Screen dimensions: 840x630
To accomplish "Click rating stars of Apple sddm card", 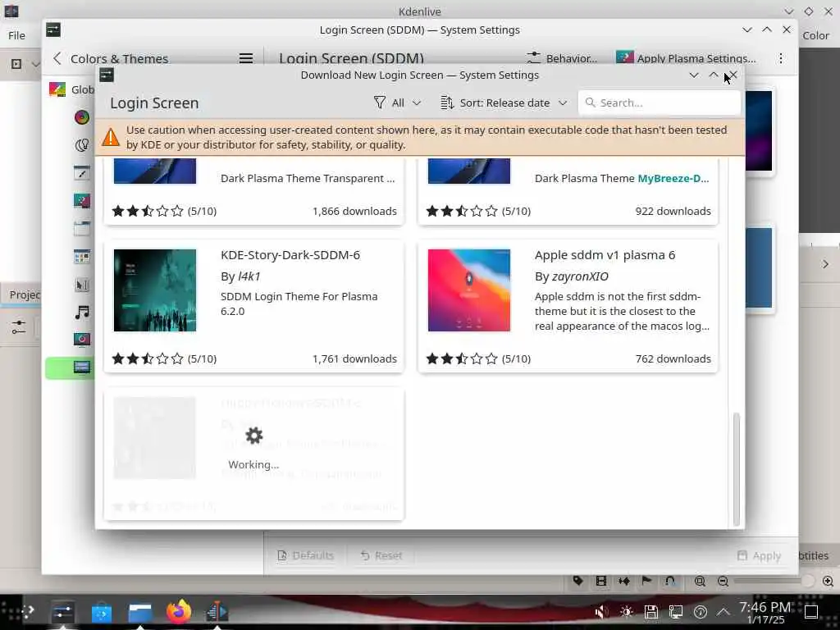I will [462, 359].
